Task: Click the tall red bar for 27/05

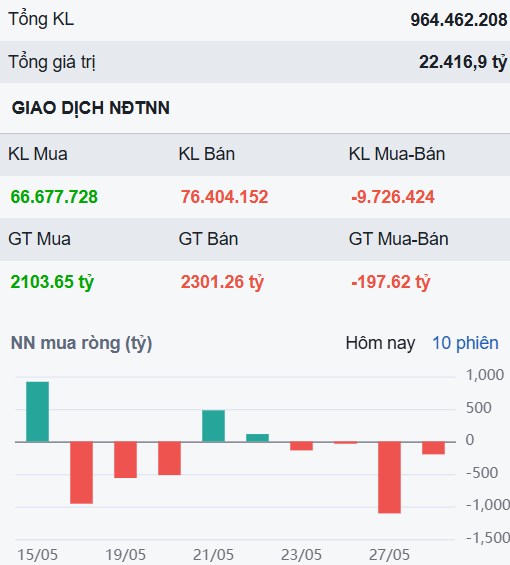Action: (x=389, y=477)
